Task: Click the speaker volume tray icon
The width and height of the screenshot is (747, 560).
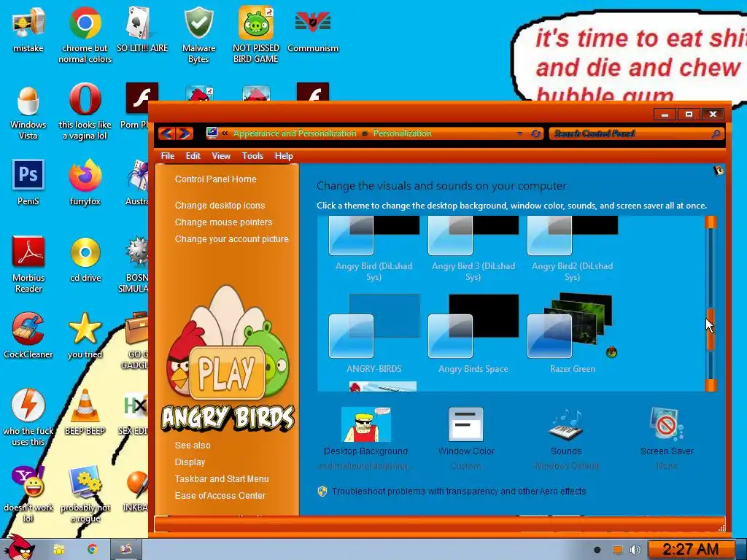Action: point(635,550)
